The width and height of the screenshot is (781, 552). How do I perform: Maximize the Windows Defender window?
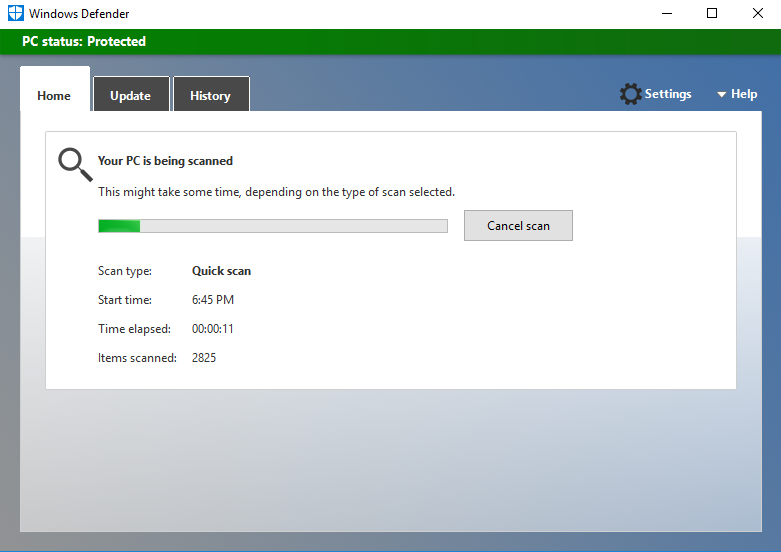point(712,14)
